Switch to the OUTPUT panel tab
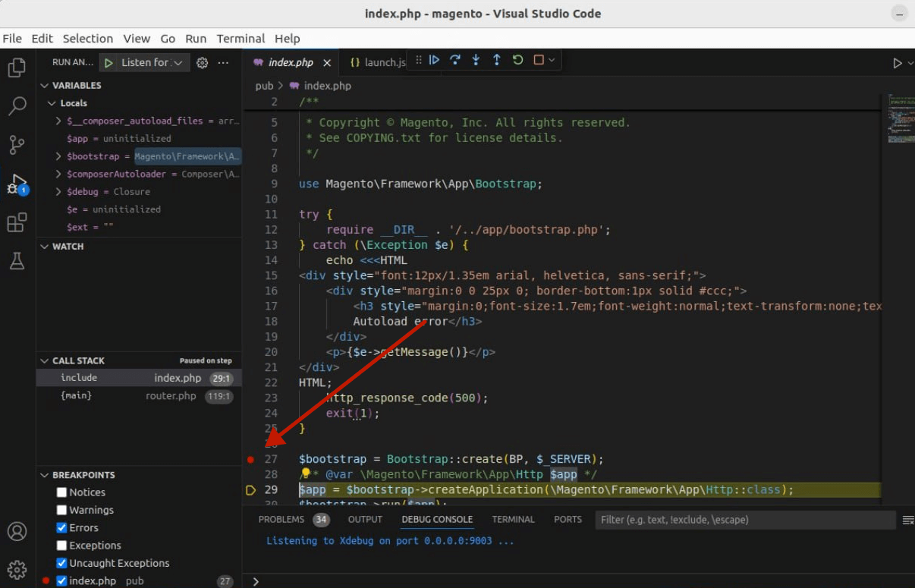The height and width of the screenshot is (588, 915). [x=365, y=520]
